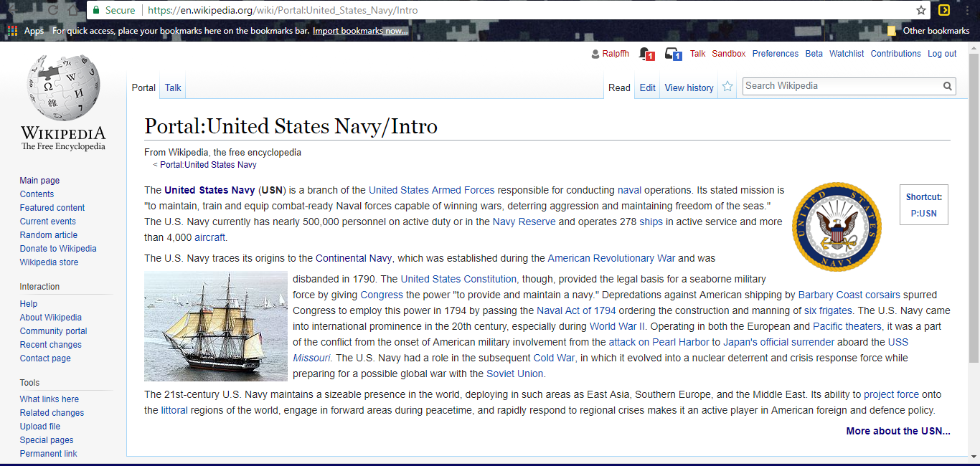Go back to Portal:United States Navy link

pyautogui.click(x=208, y=165)
